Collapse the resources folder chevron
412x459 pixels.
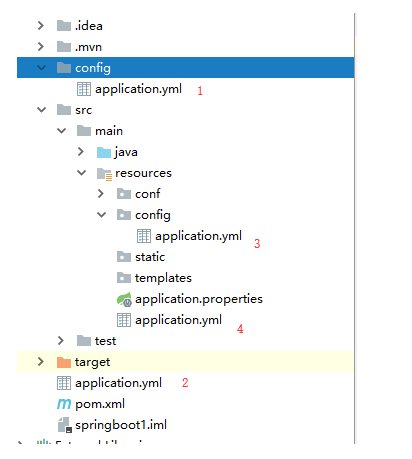[x=82, y=173]
